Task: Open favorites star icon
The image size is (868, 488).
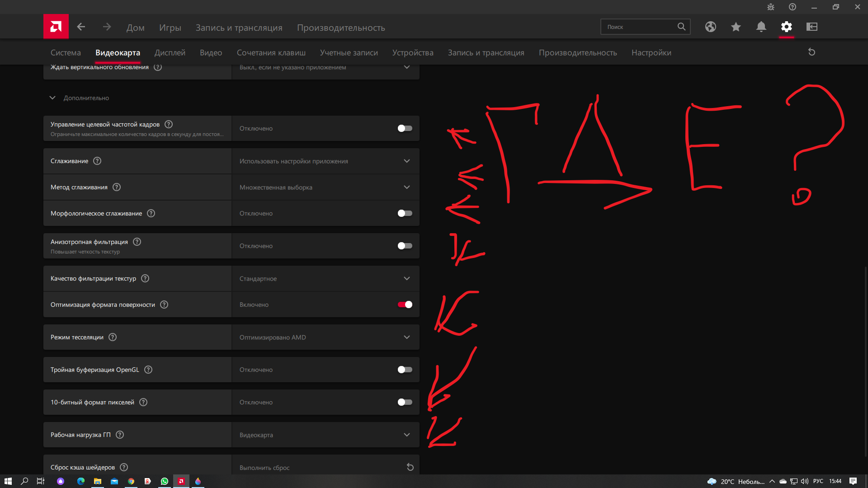Action: (x=736, y=27)
